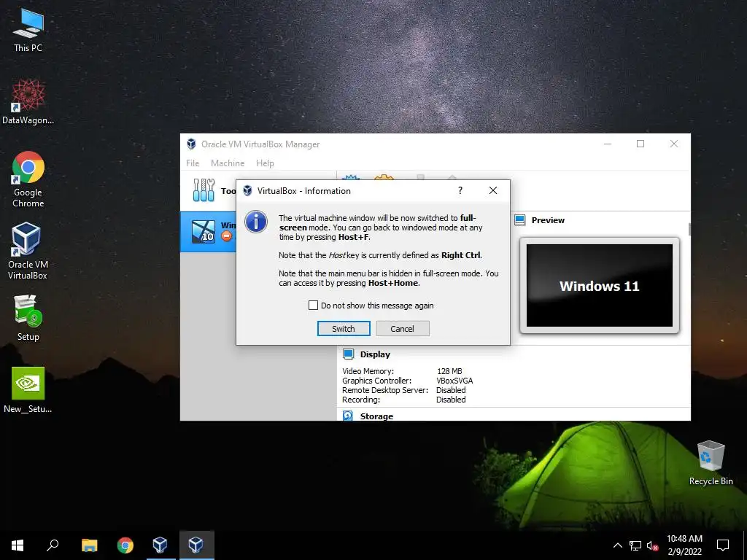The image size is (747, 560).
Task: Open the File menu in VirtualBox Manager
Action: (193, 163)
